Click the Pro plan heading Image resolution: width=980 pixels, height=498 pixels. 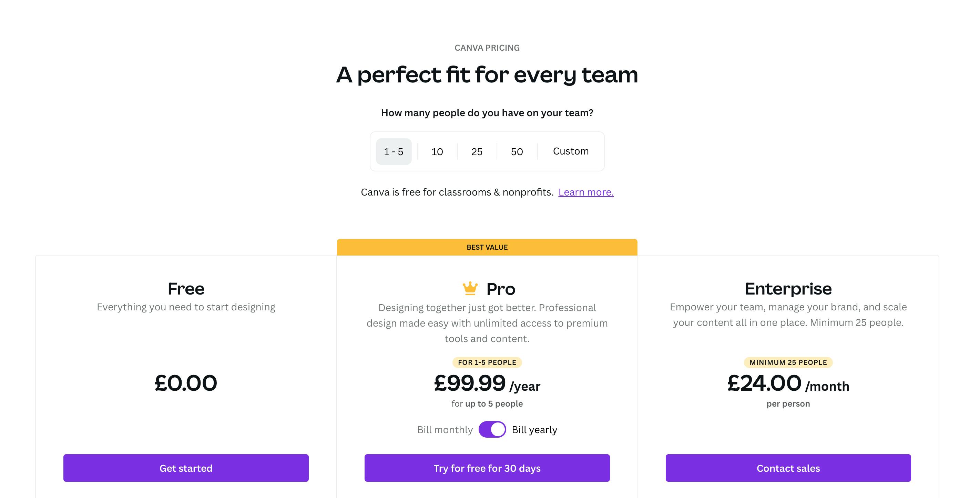[501, 289]
